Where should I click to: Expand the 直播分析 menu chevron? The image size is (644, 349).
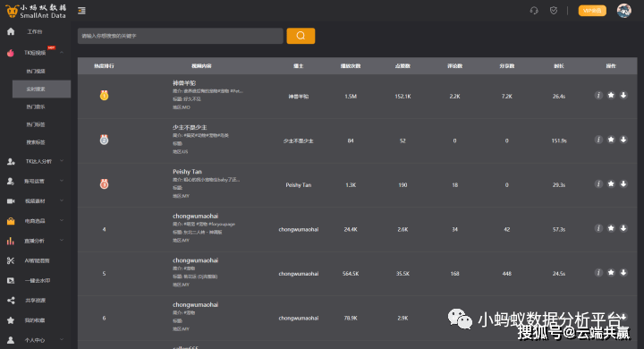tap(62, 240)
